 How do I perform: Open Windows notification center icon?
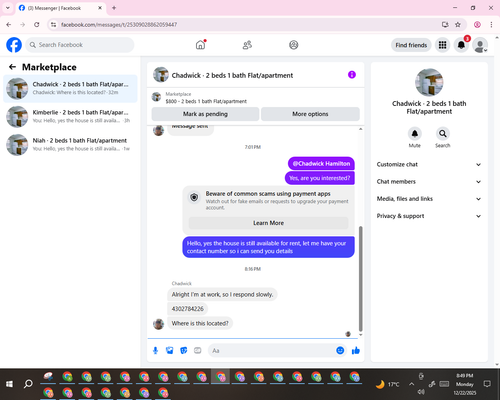487,384
